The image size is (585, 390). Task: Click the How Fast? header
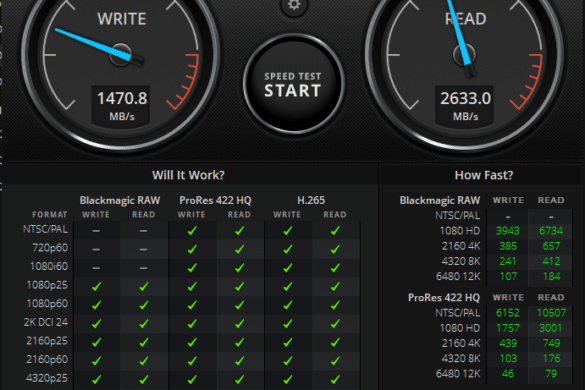tap(484, 175)
